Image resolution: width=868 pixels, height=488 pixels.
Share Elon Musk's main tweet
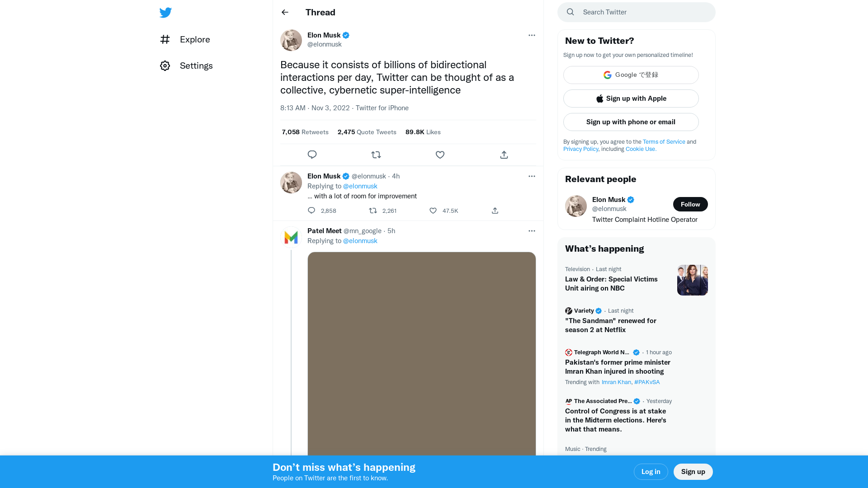click(504, 155)
